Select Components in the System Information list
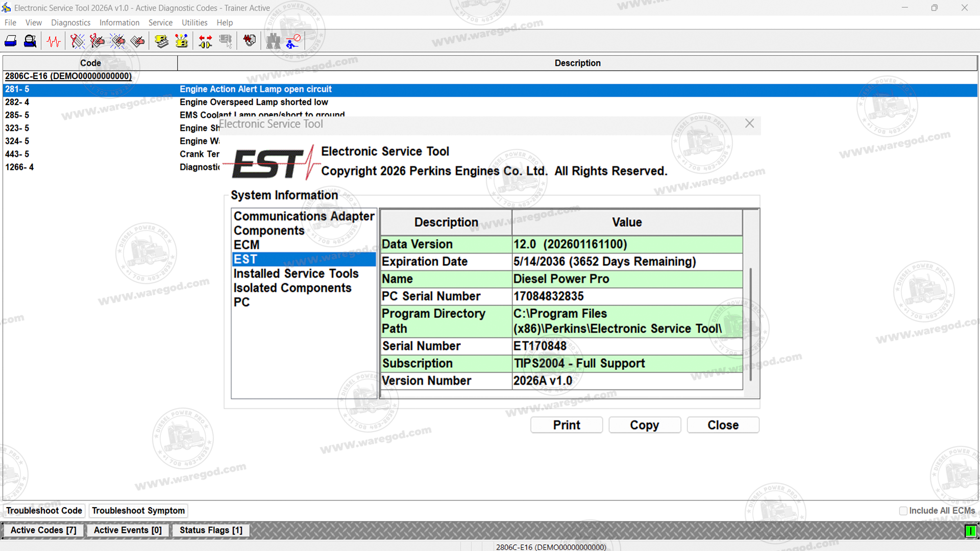This screenshot has height=551, width=980. click(304, 231)
